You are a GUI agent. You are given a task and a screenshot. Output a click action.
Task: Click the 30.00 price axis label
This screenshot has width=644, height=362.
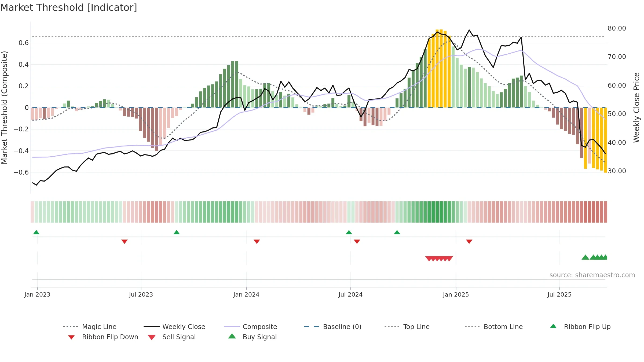click(617, 171)
